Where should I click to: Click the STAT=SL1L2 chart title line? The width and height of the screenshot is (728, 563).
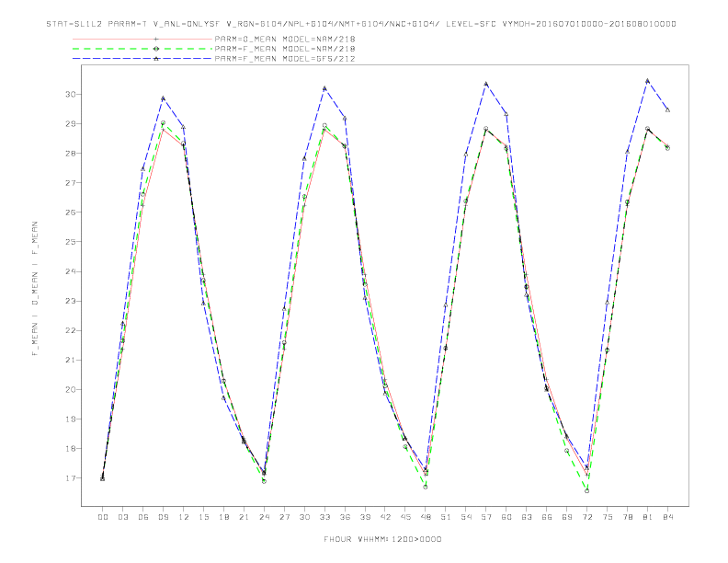pyautogui.click(x=361, y=24)
